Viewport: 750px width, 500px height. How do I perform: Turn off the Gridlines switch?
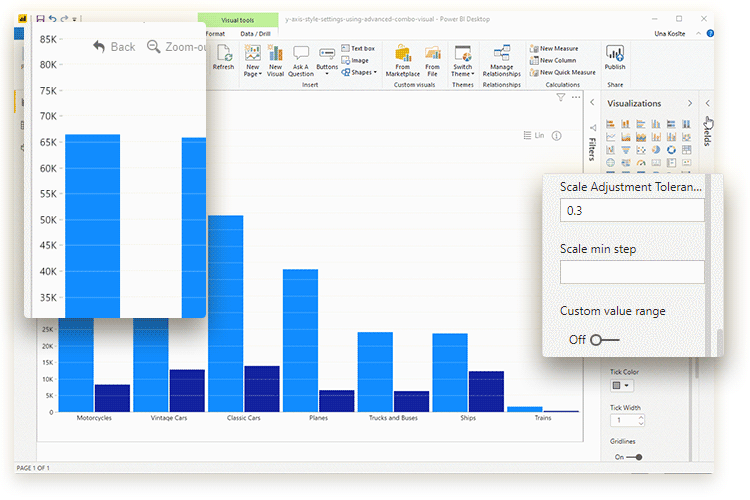pyautogui.click(x=635, y=457)
